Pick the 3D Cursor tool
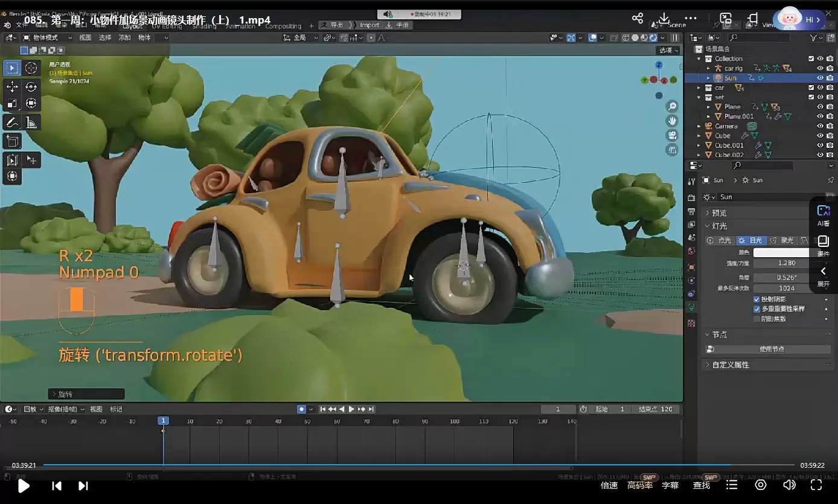This screenshot has width=838, height=504. pyautogui.click(x=31, y=68)
